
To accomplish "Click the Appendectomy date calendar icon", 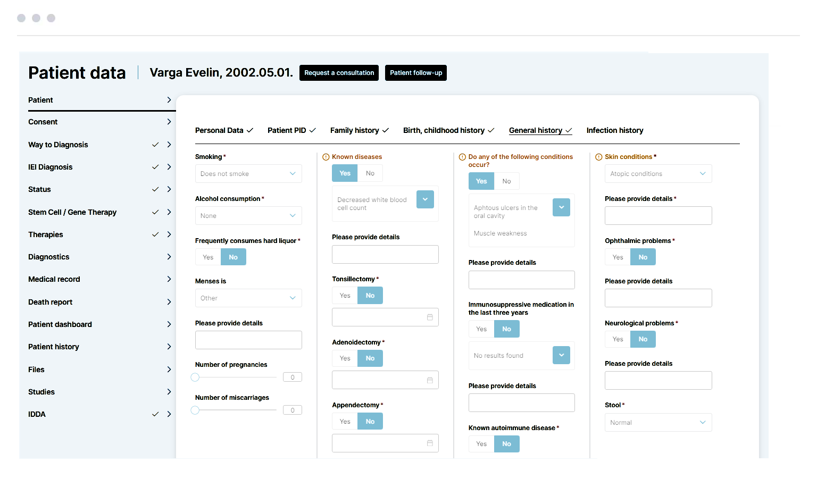I will point(430,443).
